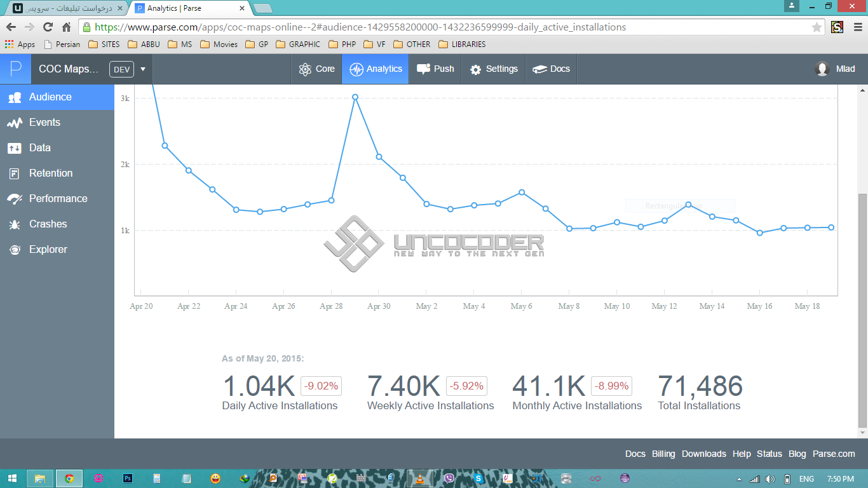Close the Analytics | Parse tab
The width and height of the screenshot is (868, 488).
(x=241, y=8)
